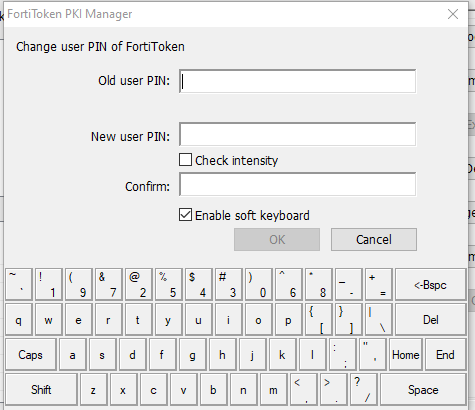This screenshot has width=475, height=410.
Task: Tap the quote/apostrophe soft key
Action: coord(373,354)
